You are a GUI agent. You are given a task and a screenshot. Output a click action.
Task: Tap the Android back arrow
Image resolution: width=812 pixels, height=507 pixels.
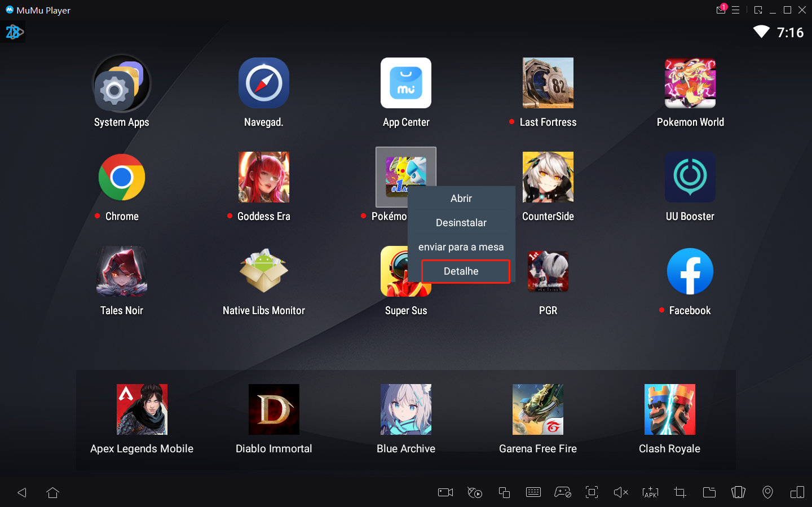coord(23,492)
